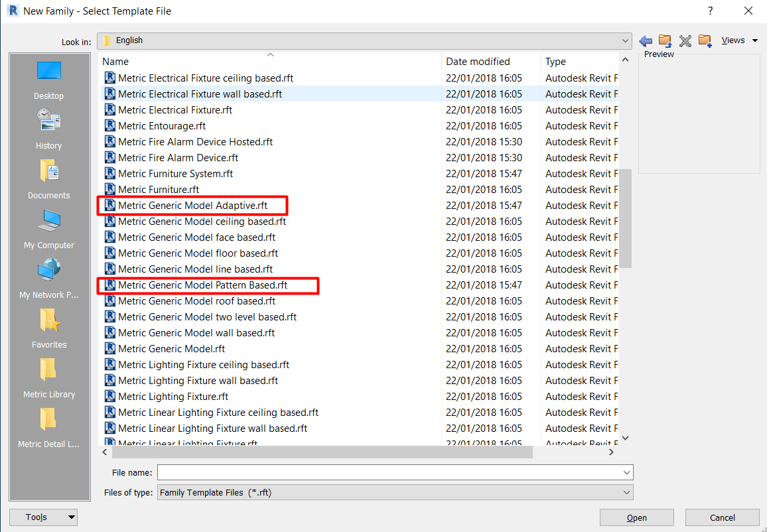
Task: Open My Computer in places sidebar
Action: pos(49,230)
